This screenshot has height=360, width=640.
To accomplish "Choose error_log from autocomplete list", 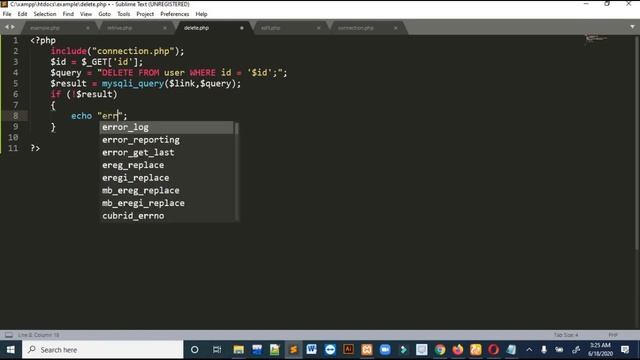I will (x=167, y=127).
